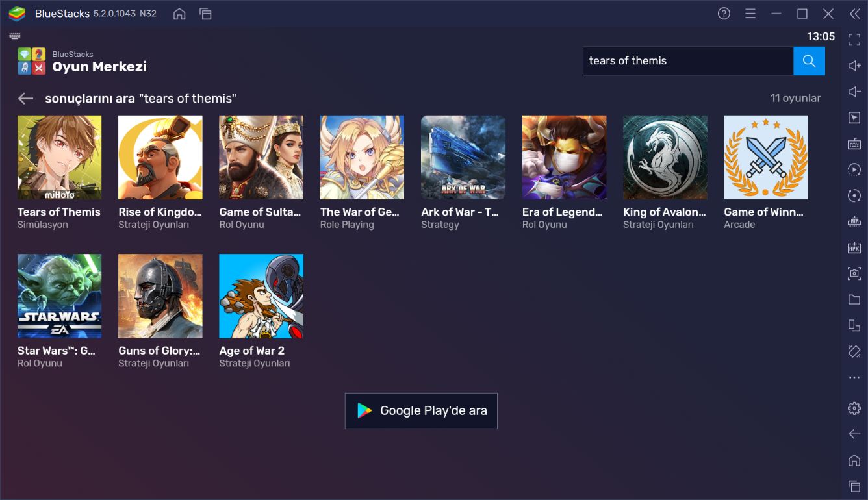
Task: Open more options three dots in sidebar
Action: click(x=854, y=377)
